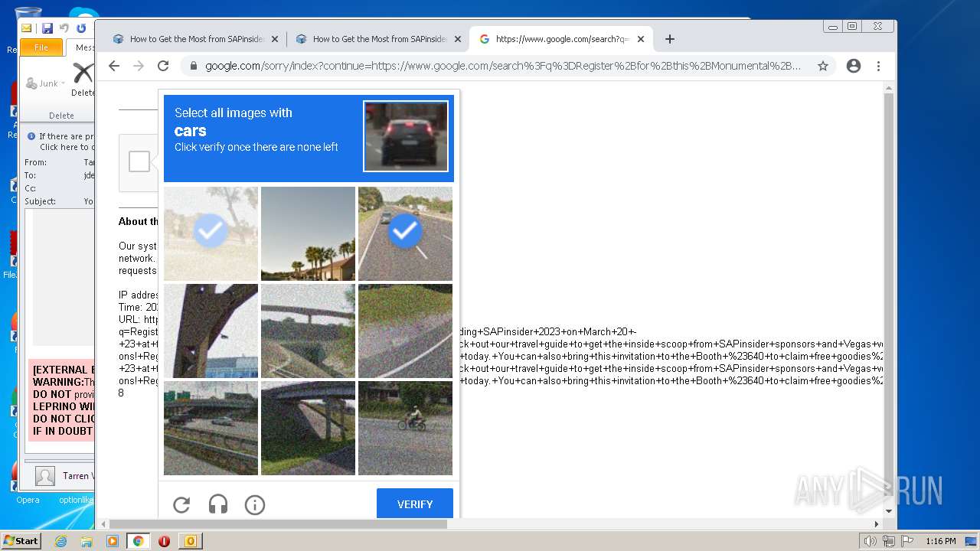The image size is (980, 551).
Task: Open the Action Center flag icon
Action: tap(906, 541)
